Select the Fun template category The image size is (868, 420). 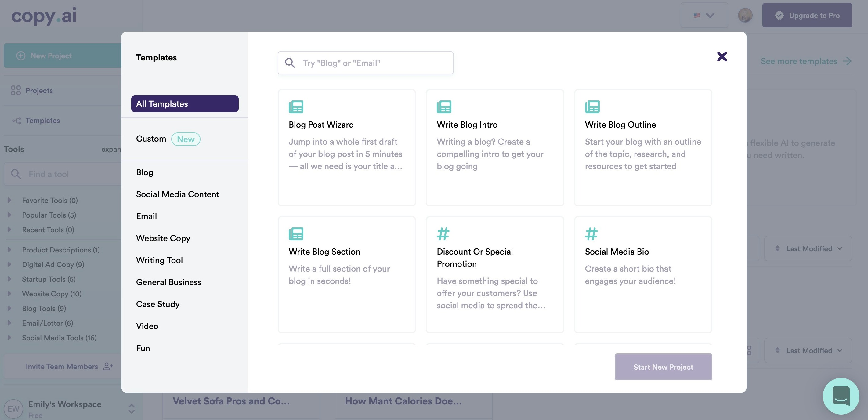click(x=143, y=348)
